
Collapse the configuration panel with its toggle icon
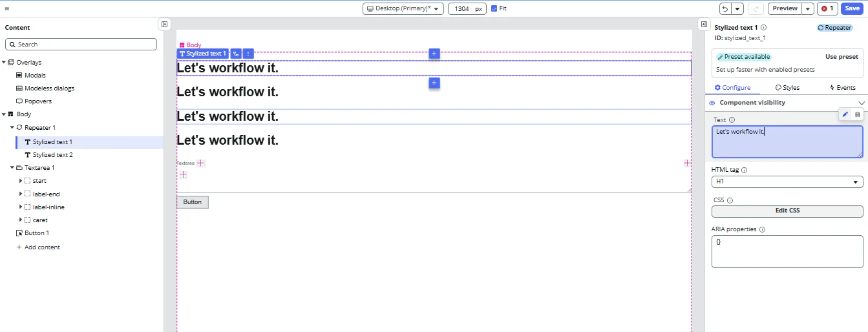pyautogui.click(x=704, y=24)
